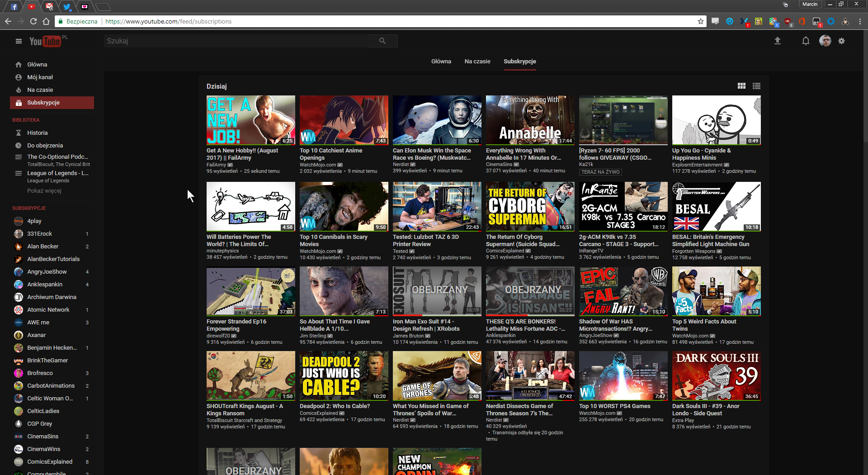Open the Dark Souls III 39 thumbnail
Image resolution: width=868 pixels, height=475 pixels.
[716, 376]
